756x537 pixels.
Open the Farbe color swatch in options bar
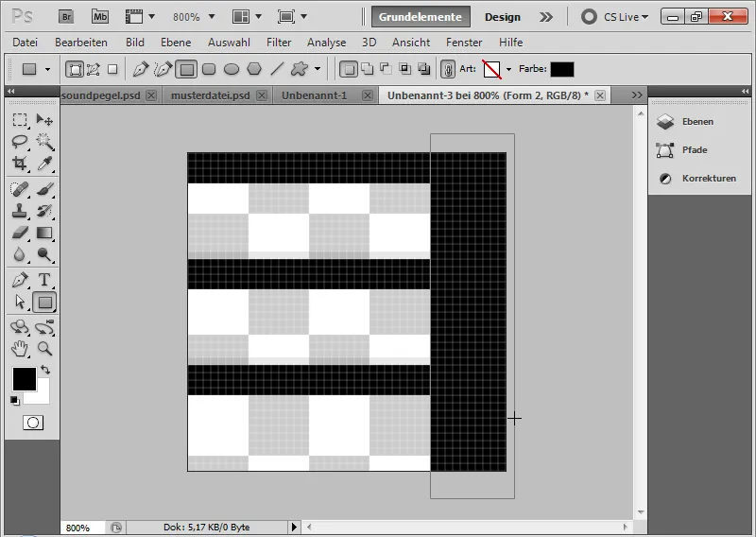point(562,69)
